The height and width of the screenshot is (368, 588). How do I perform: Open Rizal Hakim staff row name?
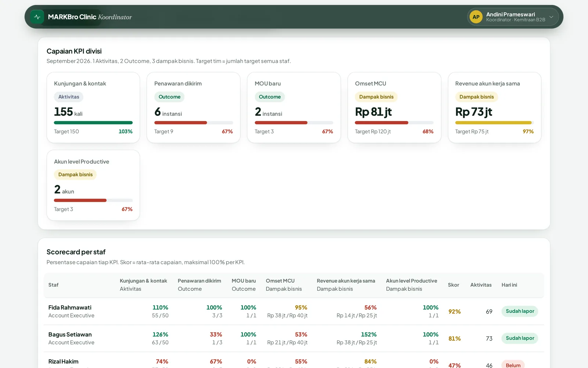[x=63, y=361]
